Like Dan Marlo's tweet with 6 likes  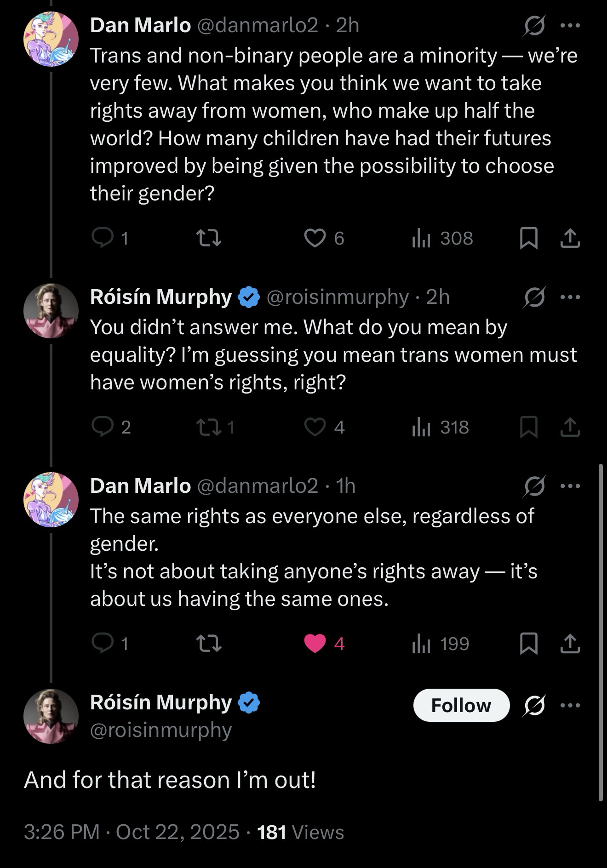[x=315, y=238]
